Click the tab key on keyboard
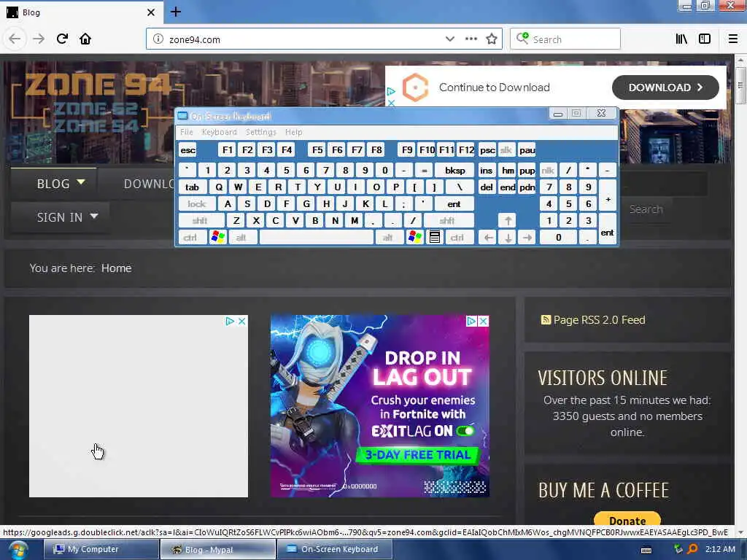The image size is (747, 560). coord(192,187)
